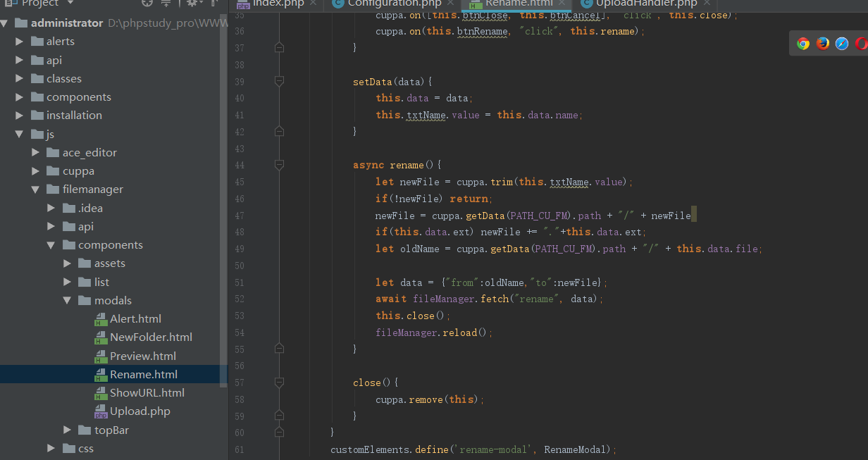Expand the classes folder arrow
Image resolution: width=868 pixels, height=460 pixels.
(x=20, y=79)
